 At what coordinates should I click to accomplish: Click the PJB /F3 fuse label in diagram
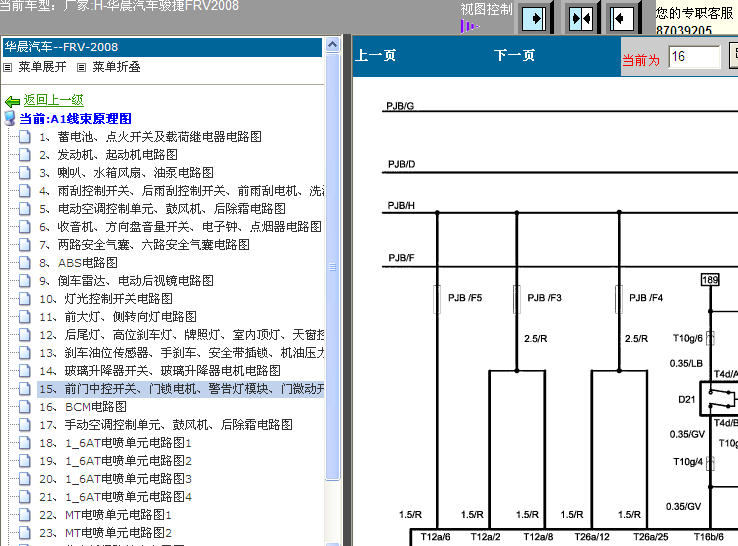point(545,298)
